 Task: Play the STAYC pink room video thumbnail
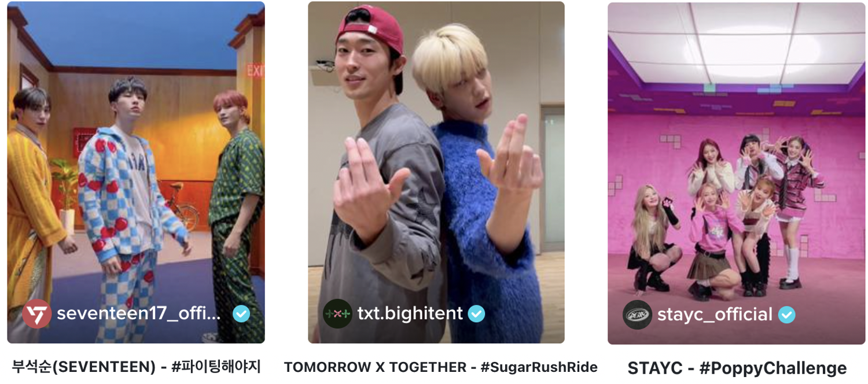pyautogui.click(x=736, y=173)
